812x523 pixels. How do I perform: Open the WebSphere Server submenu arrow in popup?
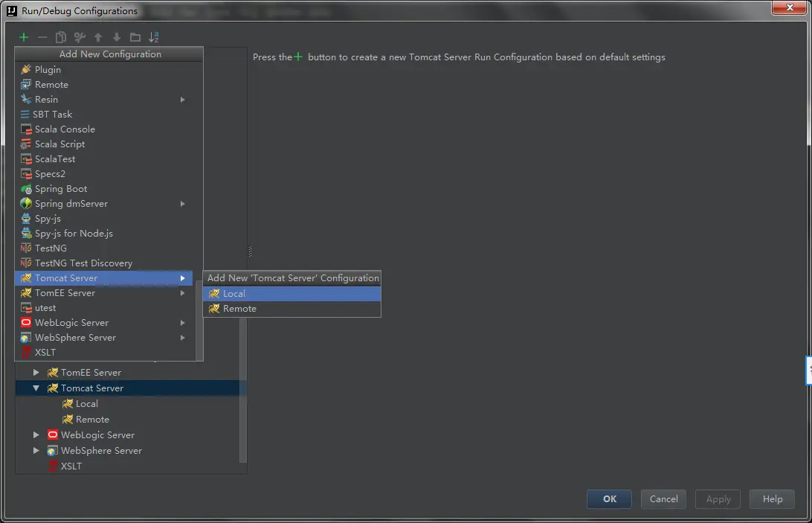coord(182,338)
